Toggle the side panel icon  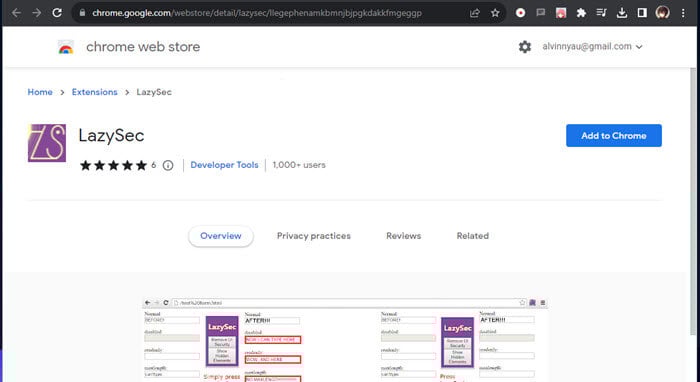[642, 13]
